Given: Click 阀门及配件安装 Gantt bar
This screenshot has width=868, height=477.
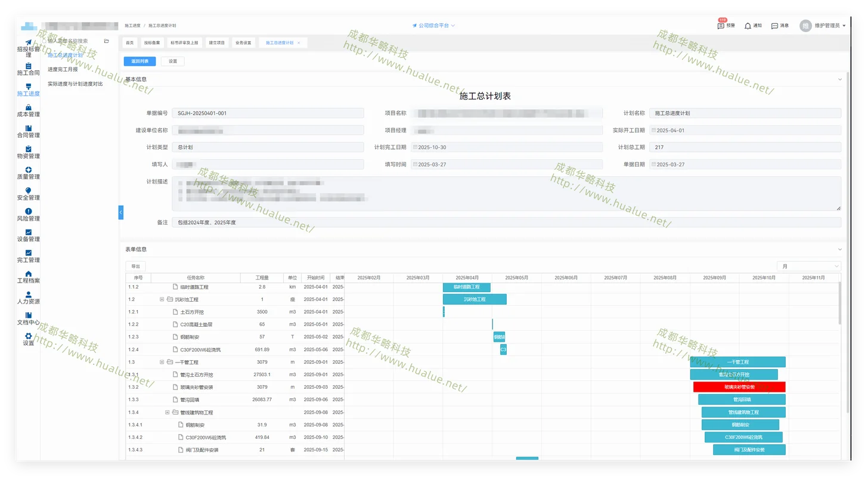Looking at the screenshot, I should click(749, 450).
